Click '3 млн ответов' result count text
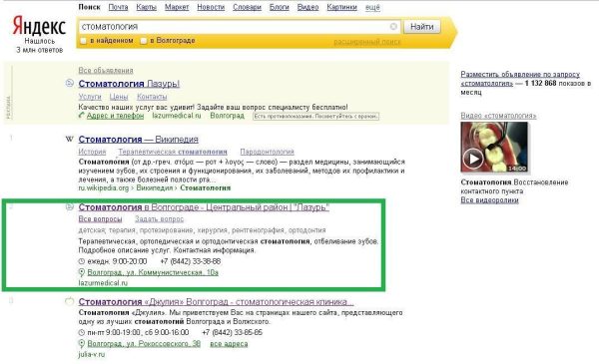 pos(39,50)
